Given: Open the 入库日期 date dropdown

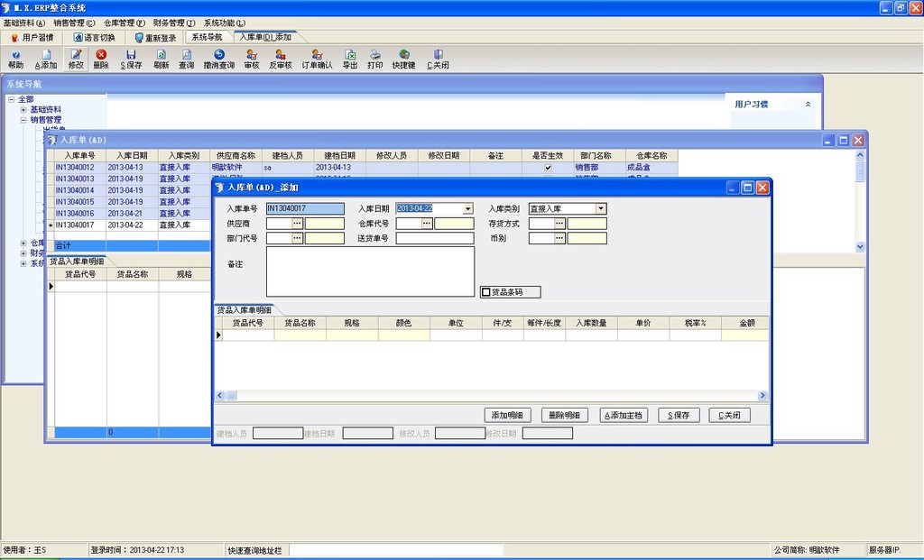Looking at the screenshot, I should [467, 209].
